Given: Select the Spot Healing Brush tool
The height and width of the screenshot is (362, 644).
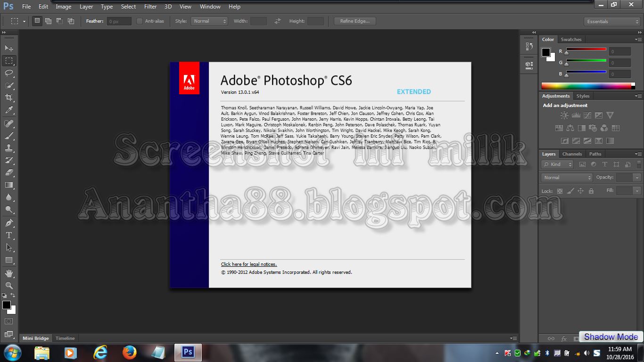Looking at the screenshot, I should tap(9, 123).
